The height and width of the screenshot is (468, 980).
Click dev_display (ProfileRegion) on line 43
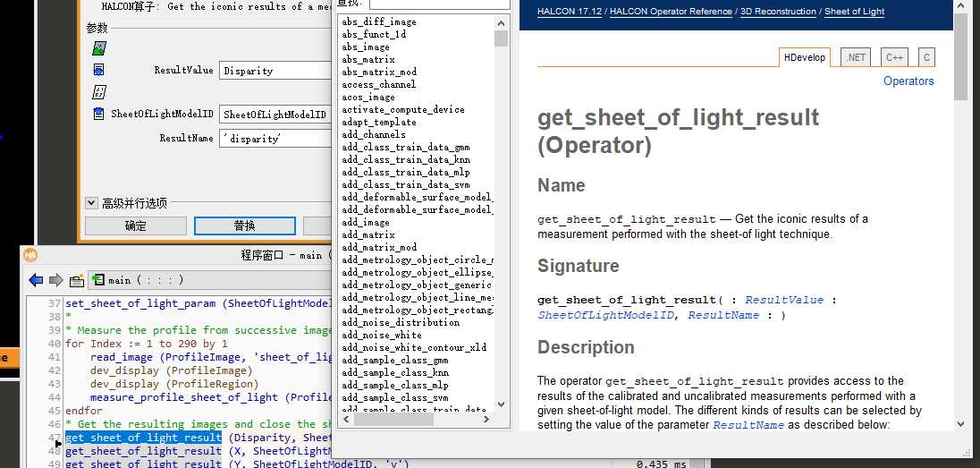174,384
